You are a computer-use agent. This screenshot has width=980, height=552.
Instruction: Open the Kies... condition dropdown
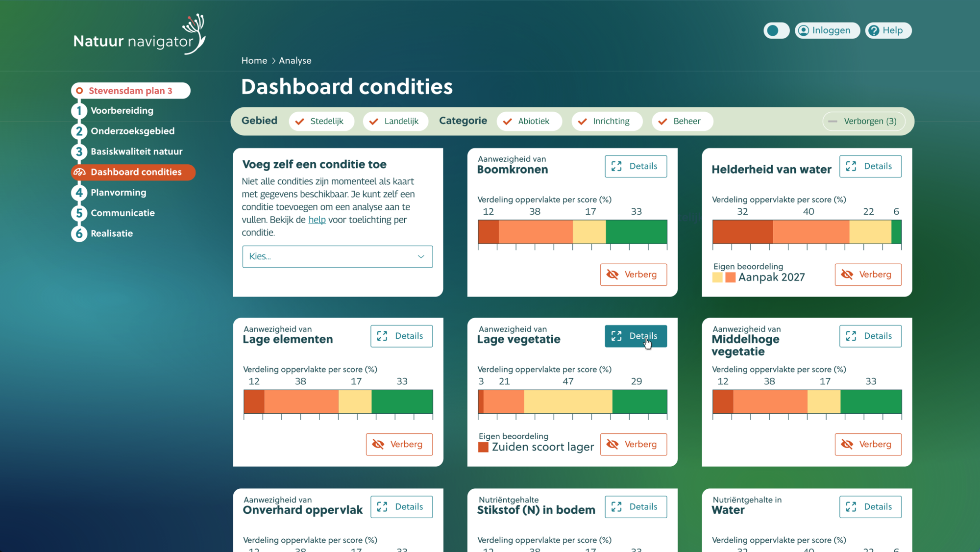(338, 256)
